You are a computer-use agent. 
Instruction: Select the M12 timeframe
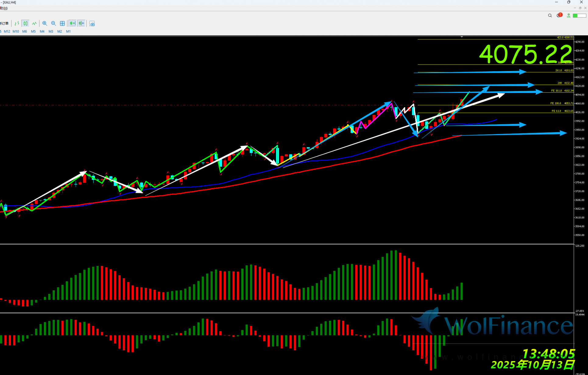(7, 31)
